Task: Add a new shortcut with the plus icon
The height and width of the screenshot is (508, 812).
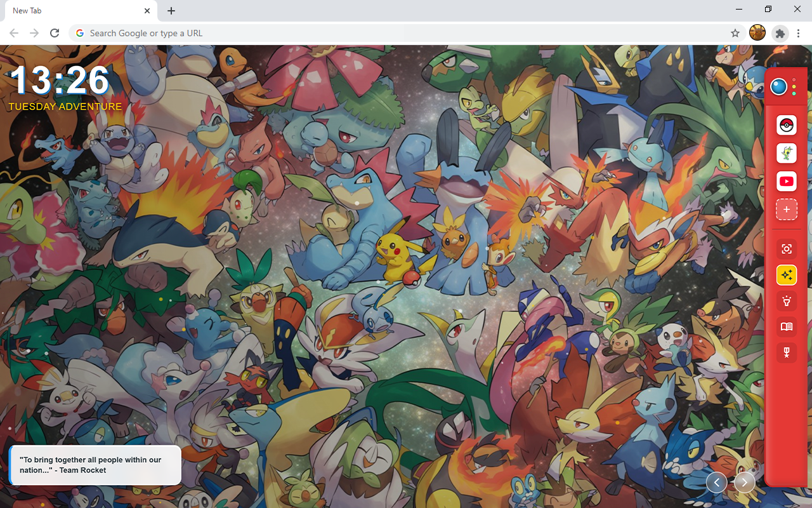Action: [x=786, y=210]
